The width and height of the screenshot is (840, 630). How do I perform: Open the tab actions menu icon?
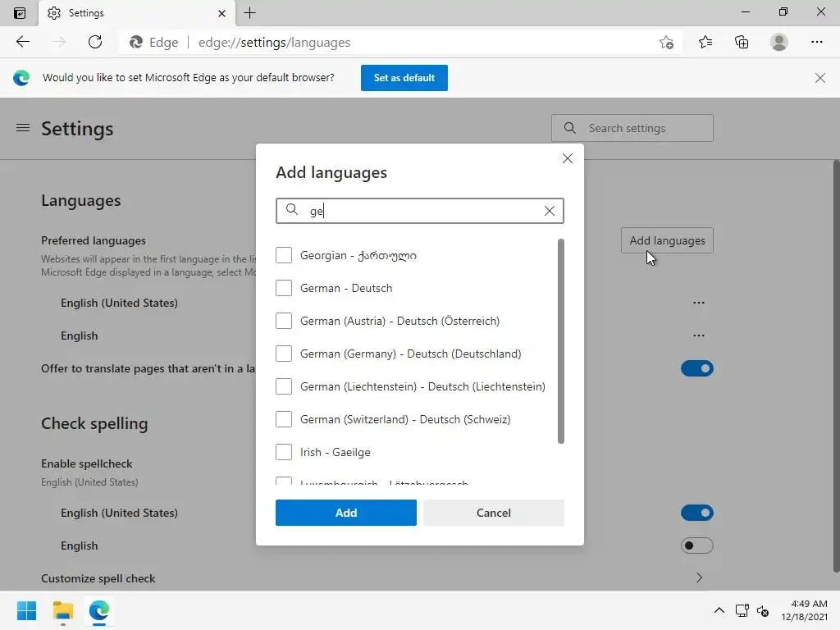(x=20, y=13)
